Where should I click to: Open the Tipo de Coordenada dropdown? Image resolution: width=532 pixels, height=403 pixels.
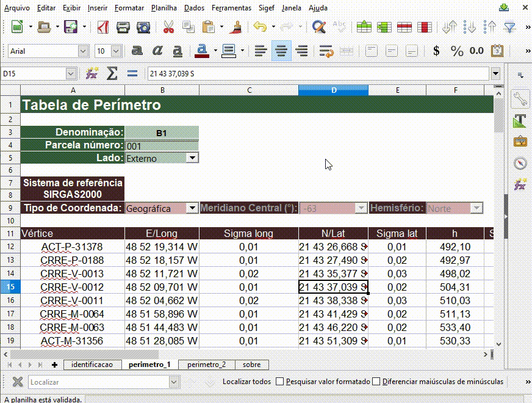(x=192, y=208)
